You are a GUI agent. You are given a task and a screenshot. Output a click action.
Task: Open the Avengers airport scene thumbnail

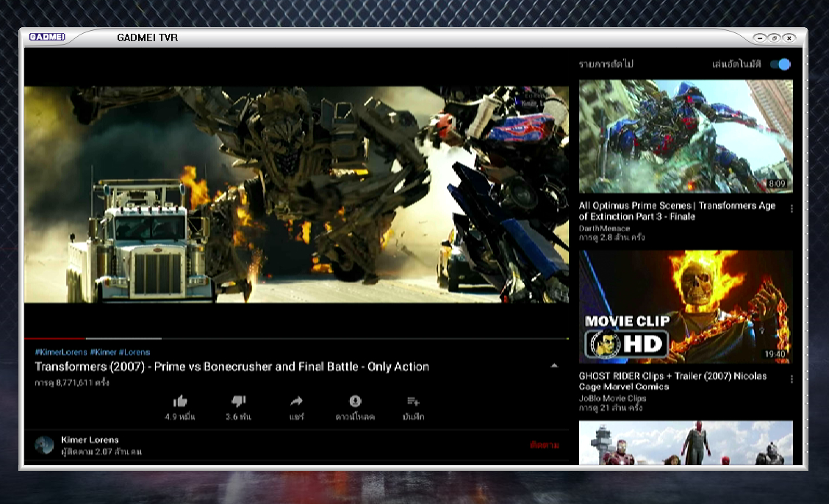pyautogui.click(x=686, y=443)
